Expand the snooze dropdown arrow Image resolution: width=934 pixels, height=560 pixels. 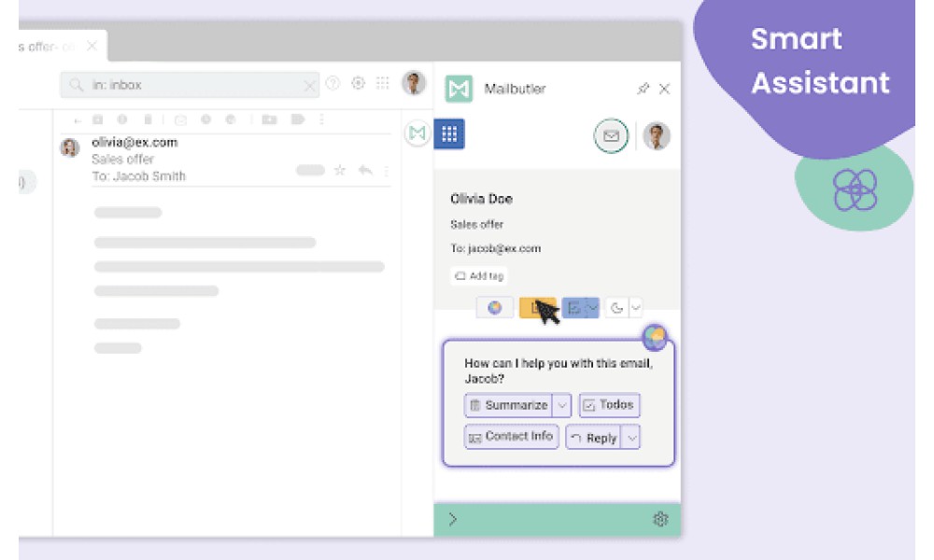click(x=635, y=308)
